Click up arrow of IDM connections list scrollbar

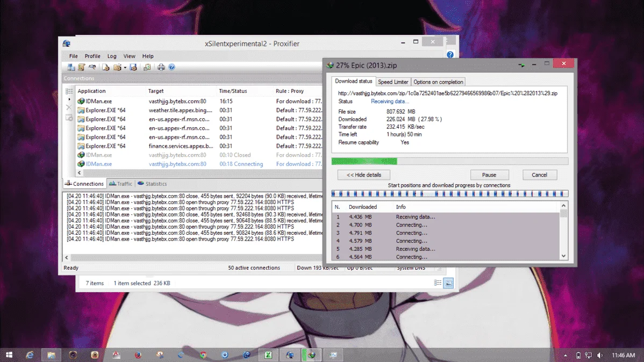pyautogui.click(x=563, y=206)
